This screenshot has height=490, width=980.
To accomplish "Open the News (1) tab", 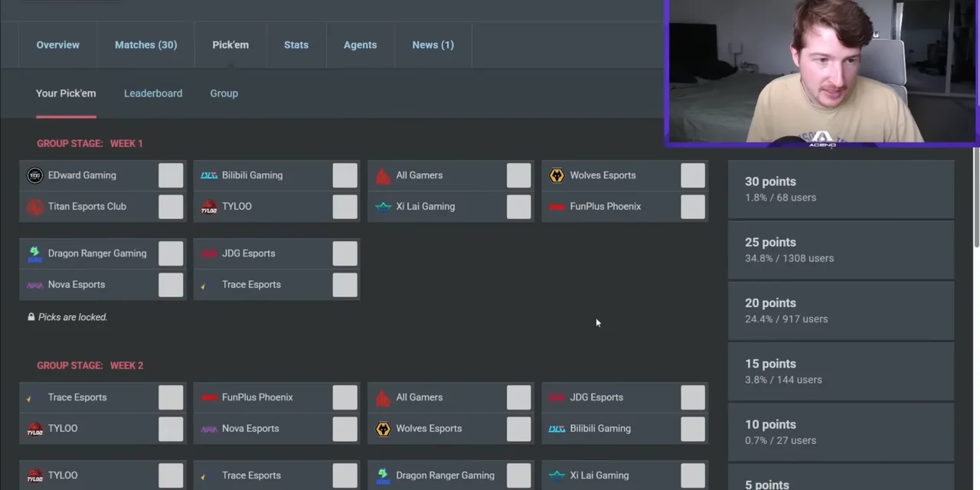I will (433, 45).
